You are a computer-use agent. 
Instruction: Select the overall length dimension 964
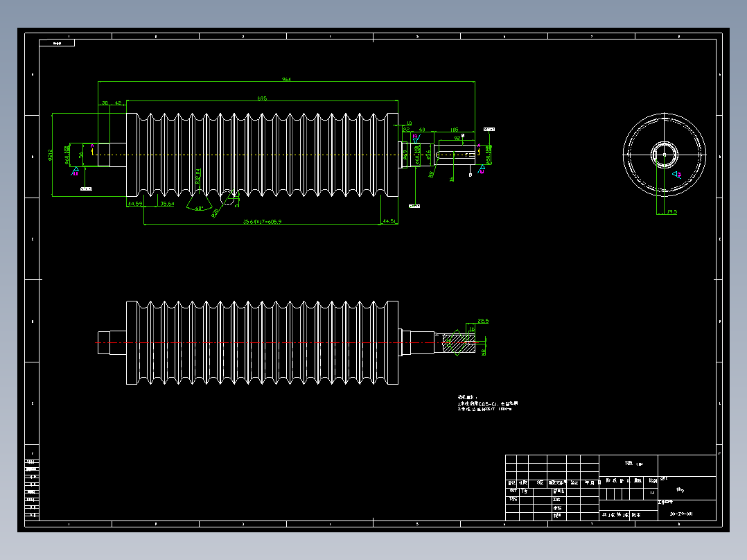click(x=285, y=80)
